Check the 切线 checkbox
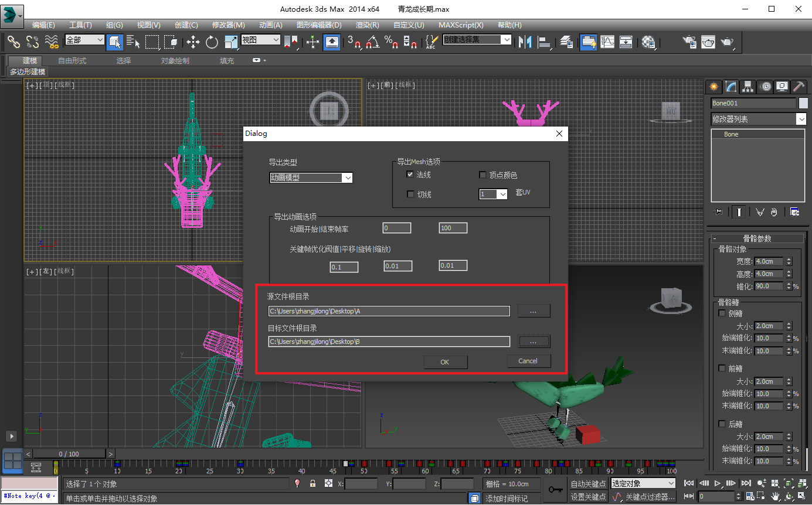The image size is (812, 505). (x=410, y=194)
